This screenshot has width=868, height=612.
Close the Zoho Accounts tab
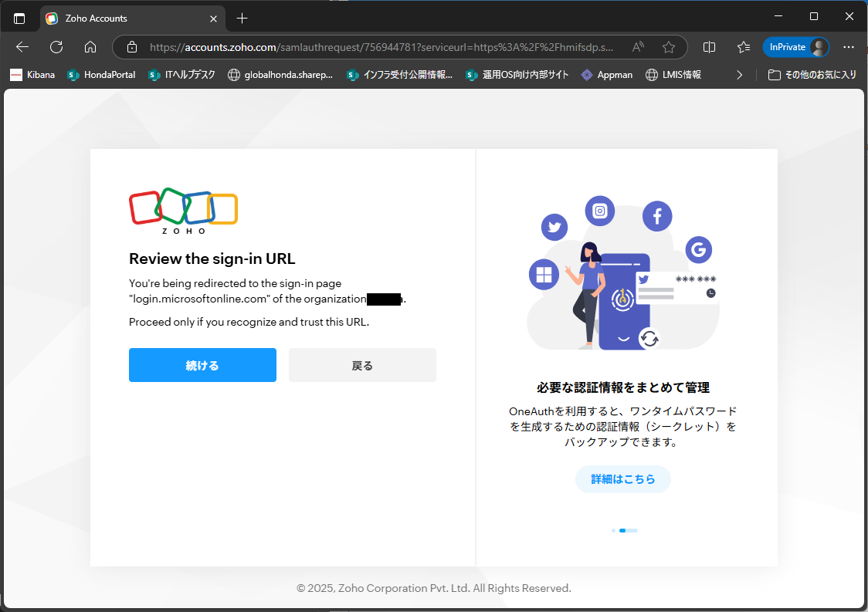[x=213, y=19]
